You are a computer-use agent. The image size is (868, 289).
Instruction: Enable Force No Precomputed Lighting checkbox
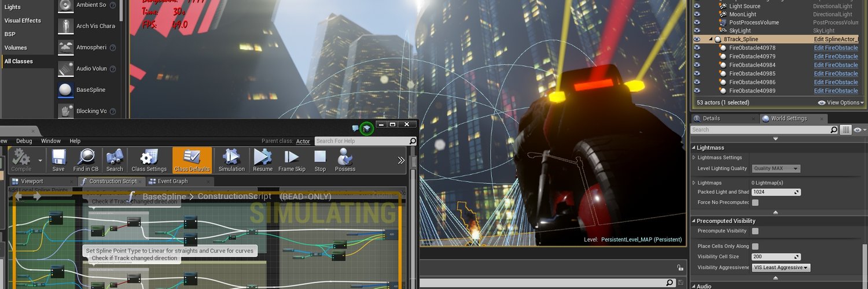click(x=755, y=203)
